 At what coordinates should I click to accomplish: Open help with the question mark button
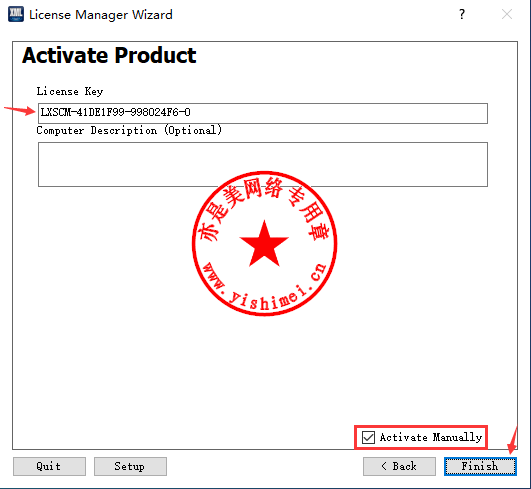coord(462,14)
